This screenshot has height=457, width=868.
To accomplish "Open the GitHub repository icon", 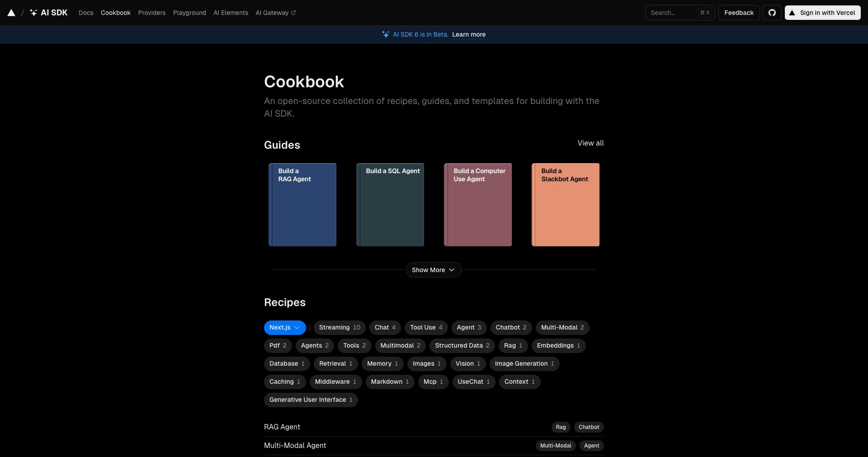I will [x=772, y=13].
